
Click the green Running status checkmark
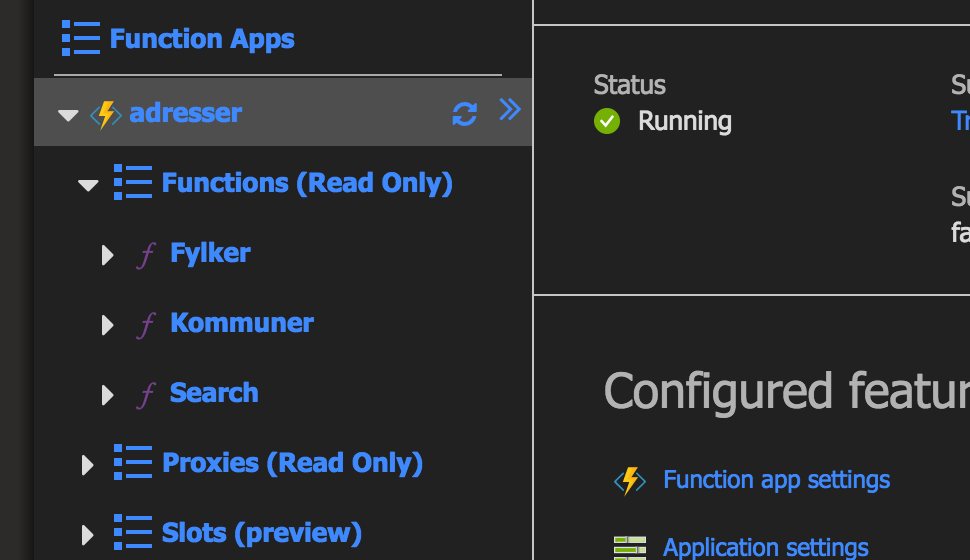607,122
